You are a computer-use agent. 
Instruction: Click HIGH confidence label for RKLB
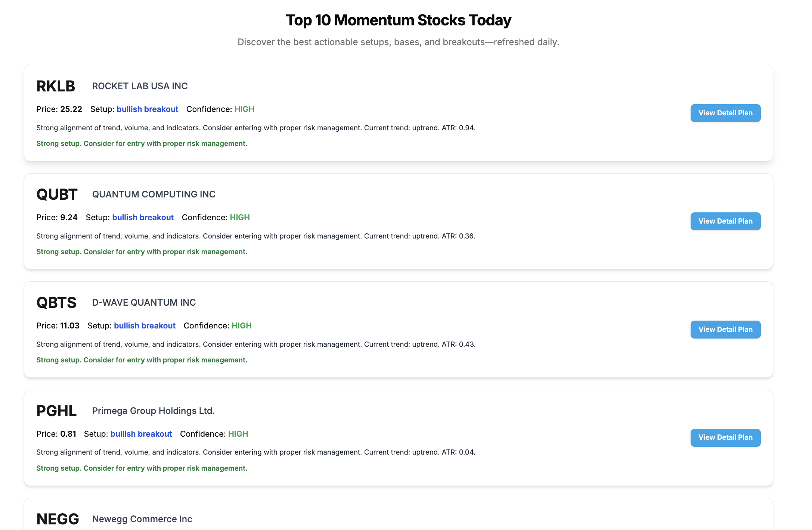tap(244, 109)
